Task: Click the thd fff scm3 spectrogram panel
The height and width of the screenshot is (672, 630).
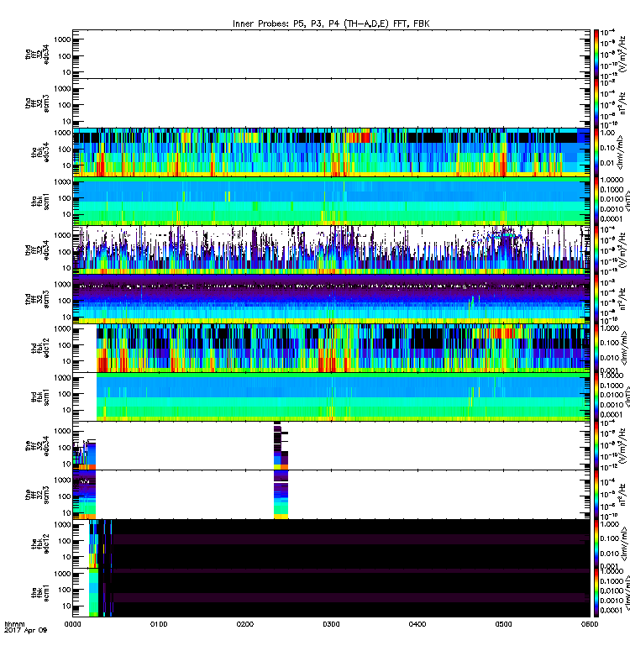Action: click(331, 299)
